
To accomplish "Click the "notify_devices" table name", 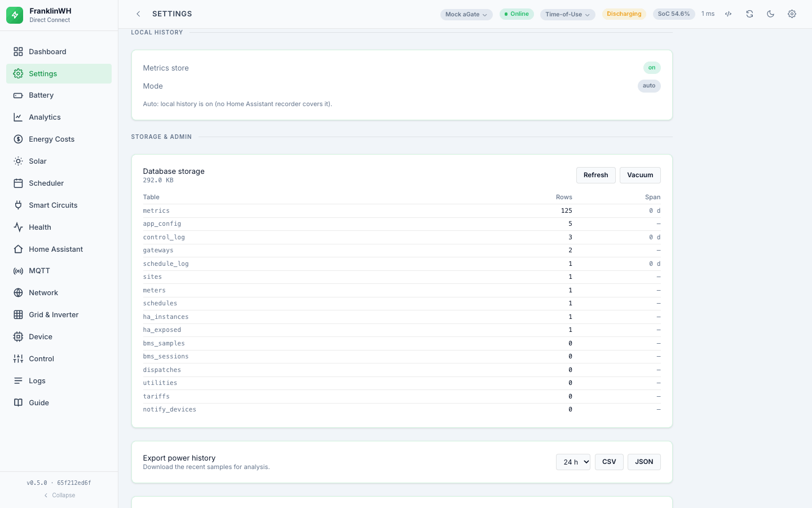I will (170, 410).
